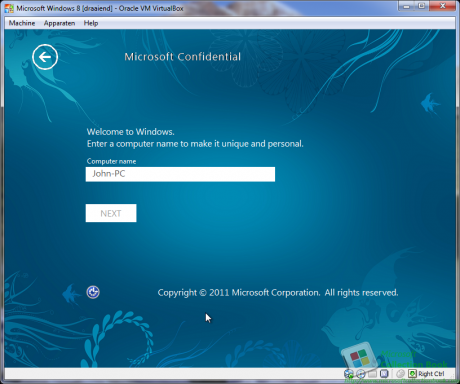The image size is (460, 384).
Task: Close the VirtualBox window
Action: [442, 6]
